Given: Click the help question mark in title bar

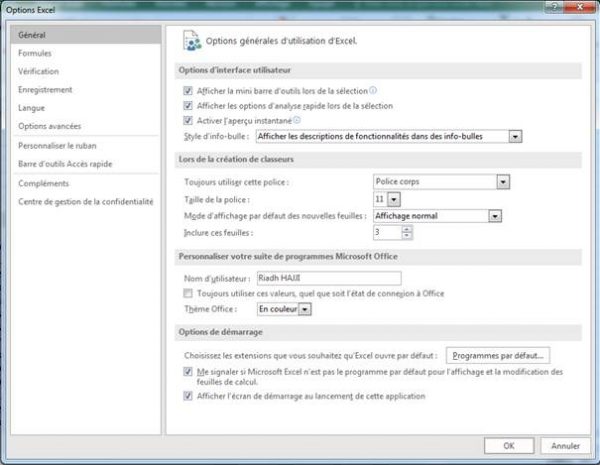Looking at the screenshot, I should click(x=552, y=8).
